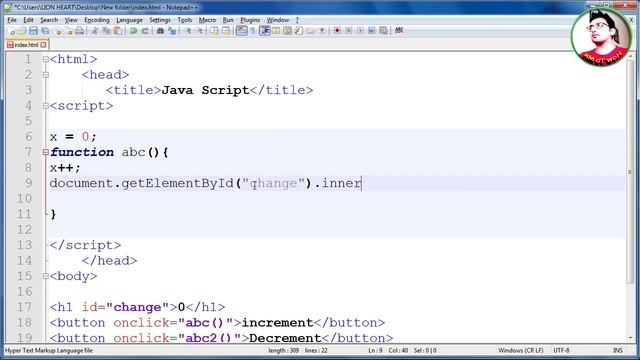
Task: Click the Open file toolbar icon
Action: (x=22, y=31)
